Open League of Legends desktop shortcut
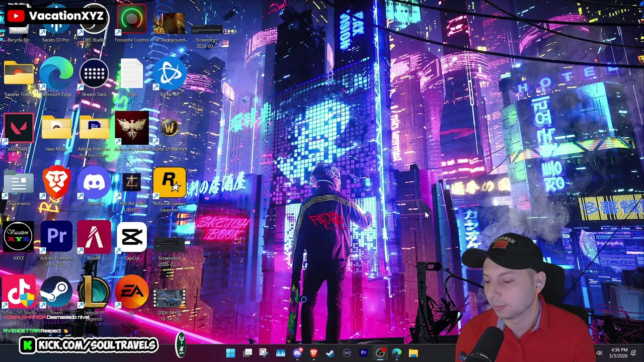644x362 pixels. point(94,298)
